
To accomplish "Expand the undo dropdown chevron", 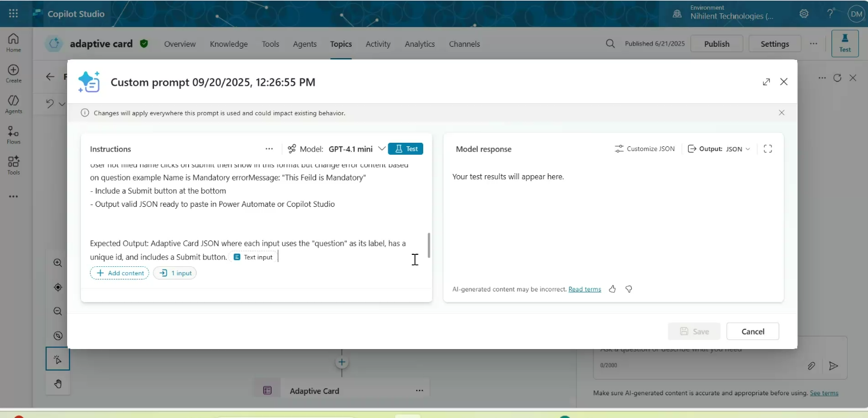I will point(62,104).
